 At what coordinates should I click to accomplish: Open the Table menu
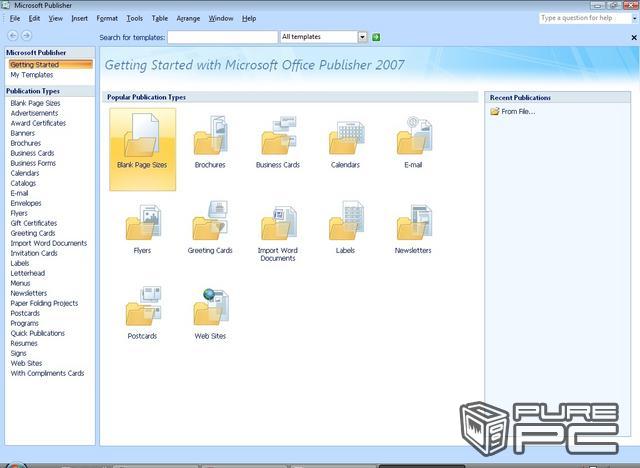[160, 18]
